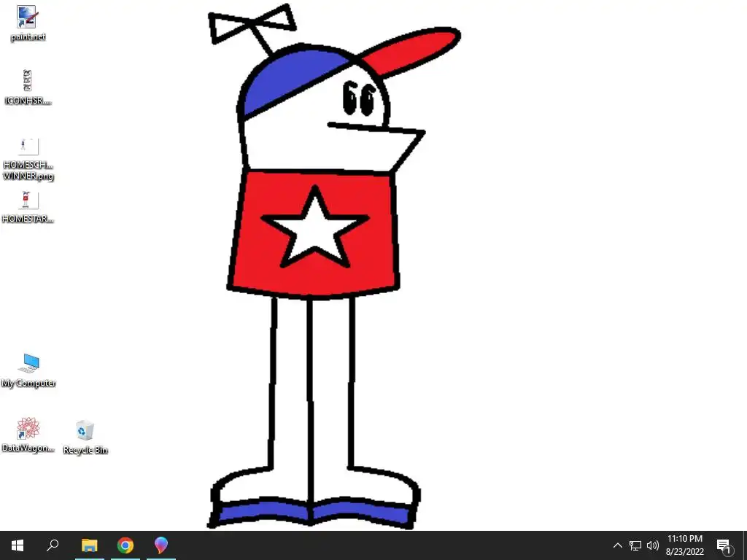Show hidden system tray icons

coord(617,545)
